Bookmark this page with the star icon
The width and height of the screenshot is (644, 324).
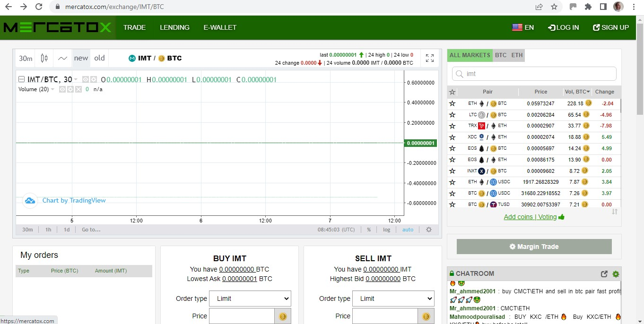(x=554, y=7)
